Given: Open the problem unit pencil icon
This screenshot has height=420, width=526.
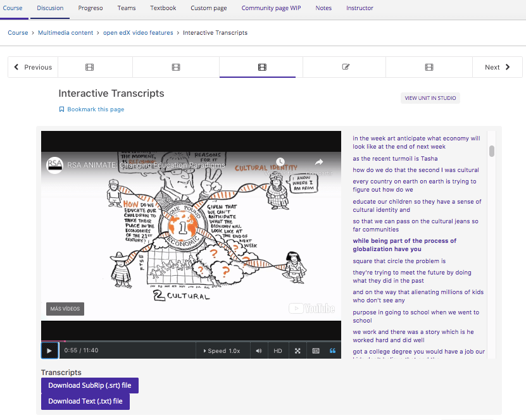Looking at the screenshot, I should (346, 67).
